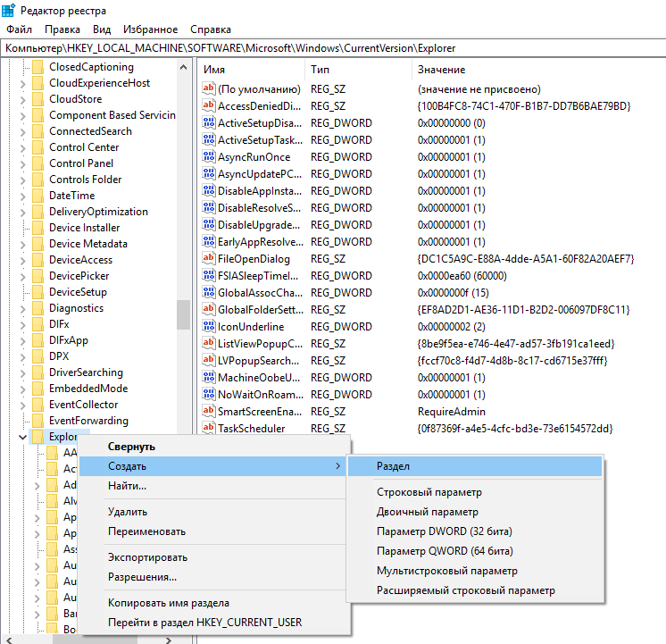
Task: Click the Тип column header
Action: (359, 70)
